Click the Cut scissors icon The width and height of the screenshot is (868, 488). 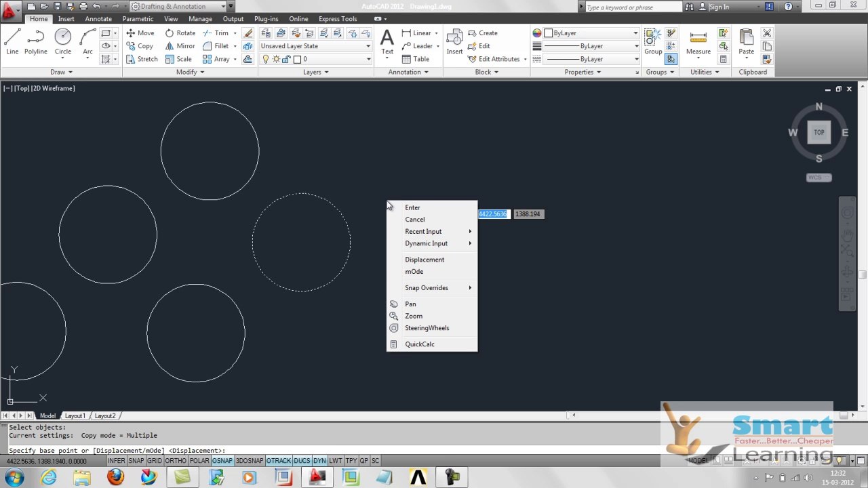pos(767,33)
